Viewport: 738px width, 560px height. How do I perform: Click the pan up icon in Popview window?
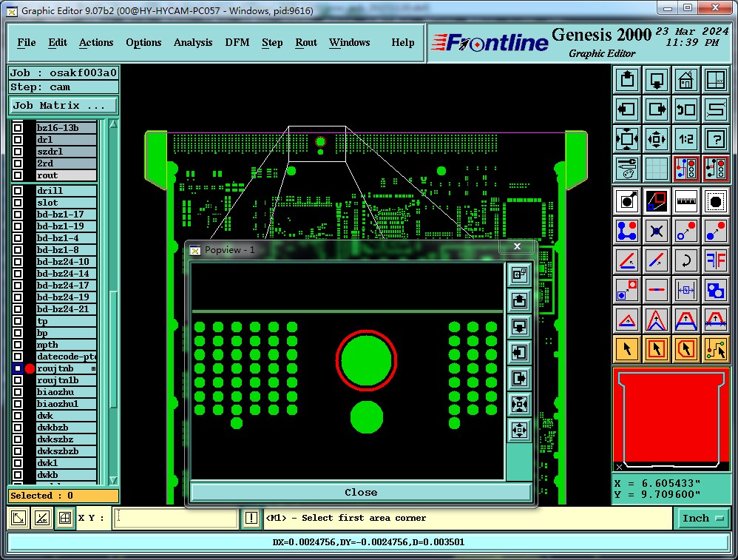(x=520, y=300)
